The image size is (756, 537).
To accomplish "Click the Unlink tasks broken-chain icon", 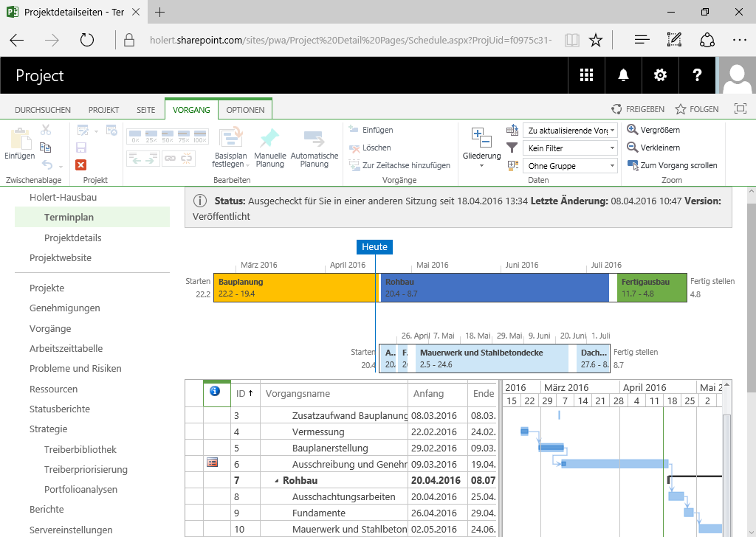I will (187, 158).
